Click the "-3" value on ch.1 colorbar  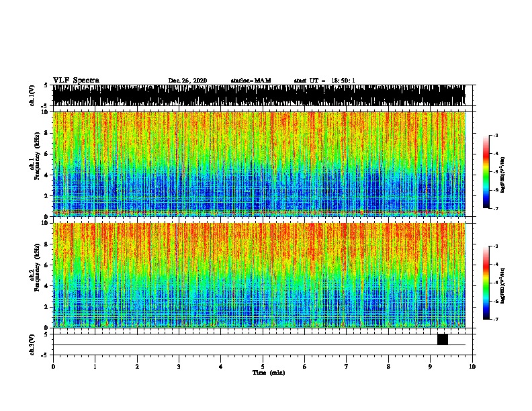496,135
